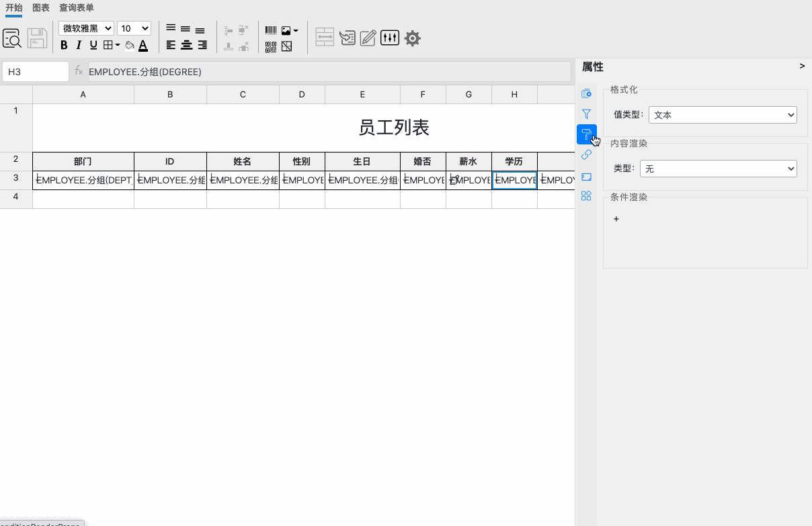Align text left
This screenshot has width=812, height=526.
point(171,46)
